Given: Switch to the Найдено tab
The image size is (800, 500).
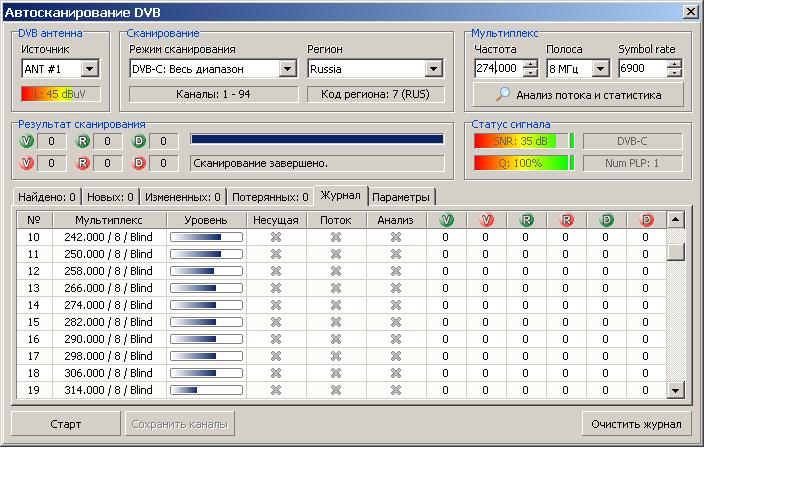Looking at the screenshot, I should point(47,197).
